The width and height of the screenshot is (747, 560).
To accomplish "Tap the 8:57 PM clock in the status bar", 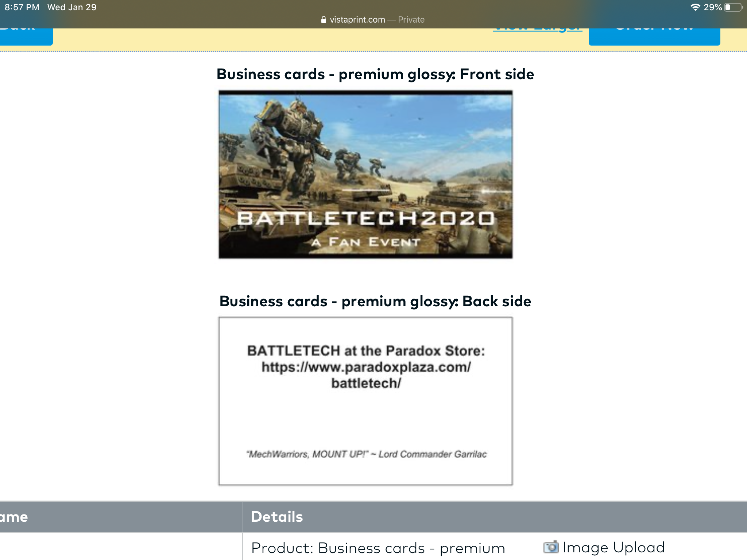I will click(x=22, y=7).
